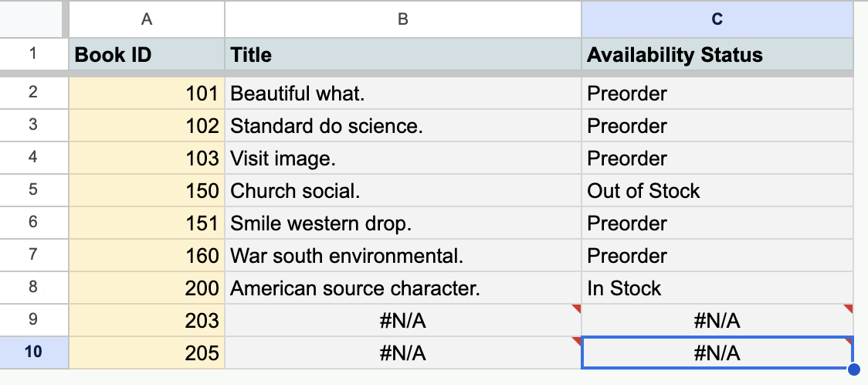Click the blue fill handle dot
The height and width of the screenshot is (385, 868).
[x=853, y=370]
